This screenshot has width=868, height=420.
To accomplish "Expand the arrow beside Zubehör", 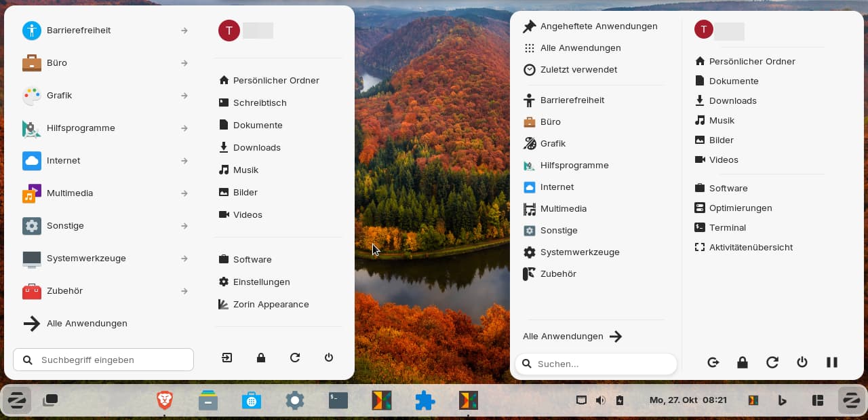I will (x=184, y=291).
